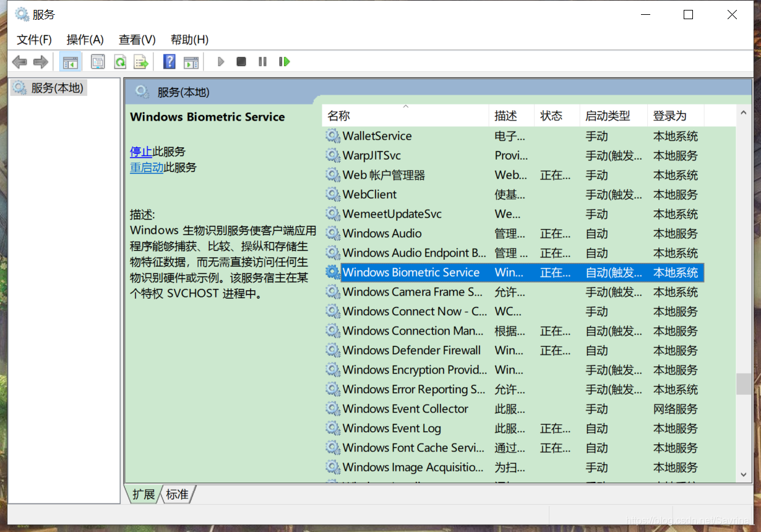Click the Start service play icon
Viewport: 761px width, 532px height.
click(221, 62)
